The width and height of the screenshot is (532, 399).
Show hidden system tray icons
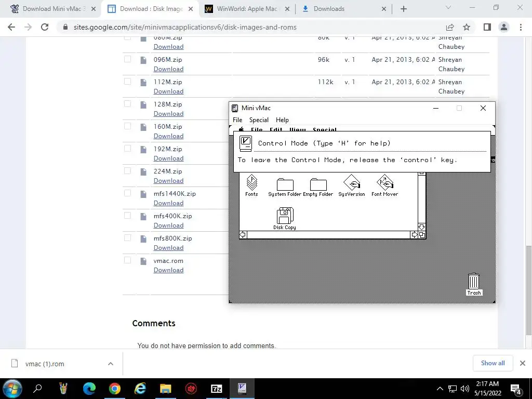[x=440, y=389]
